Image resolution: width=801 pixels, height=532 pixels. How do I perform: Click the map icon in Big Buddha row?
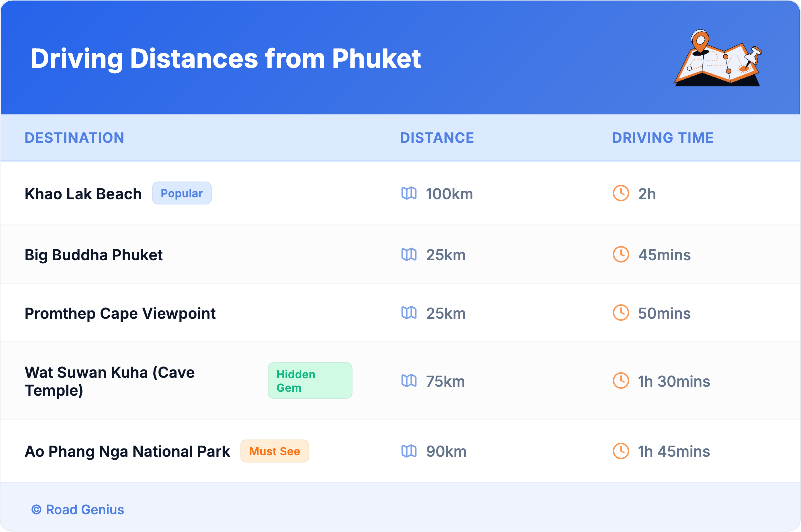click(409, 255)
